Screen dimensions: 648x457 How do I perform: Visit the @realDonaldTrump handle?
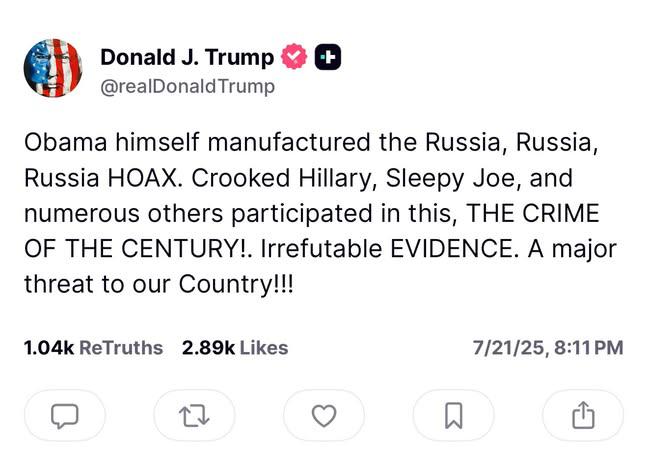(x=187, y=86)
